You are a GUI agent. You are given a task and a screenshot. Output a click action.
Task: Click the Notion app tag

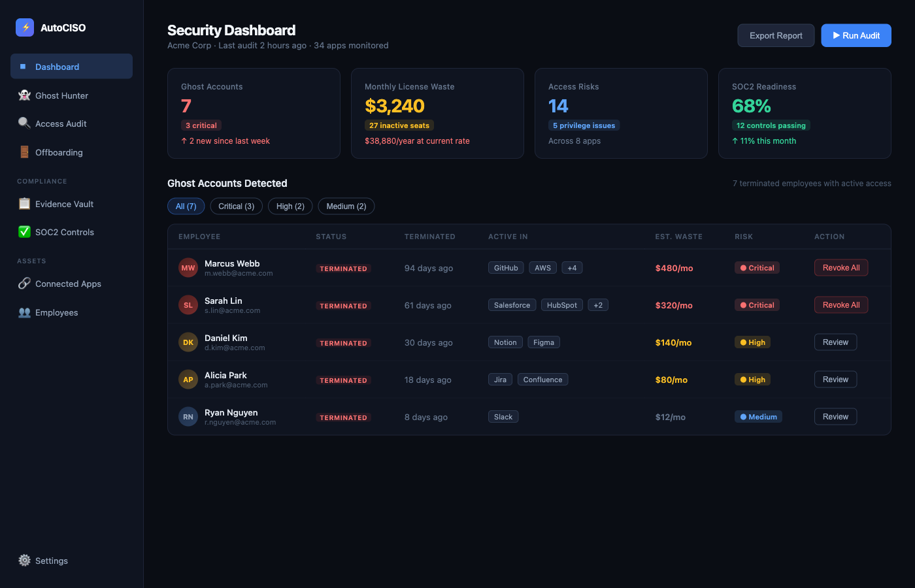(505, 342)
